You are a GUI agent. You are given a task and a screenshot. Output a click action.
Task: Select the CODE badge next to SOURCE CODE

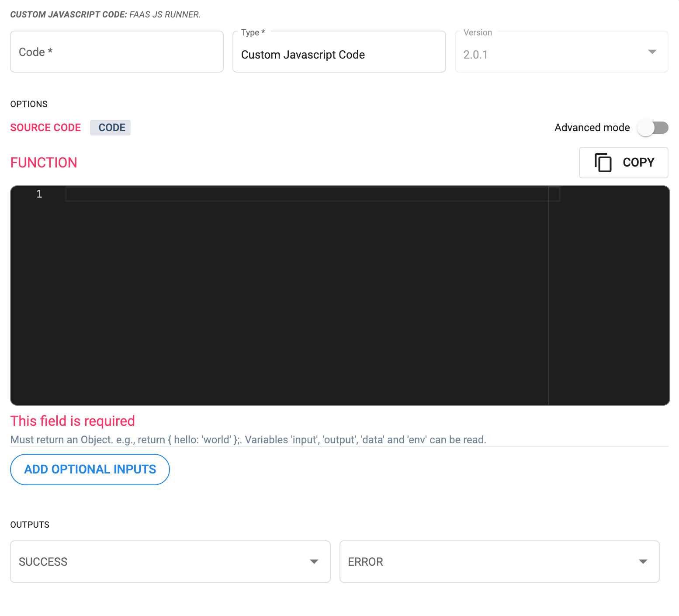click(110, 127)
